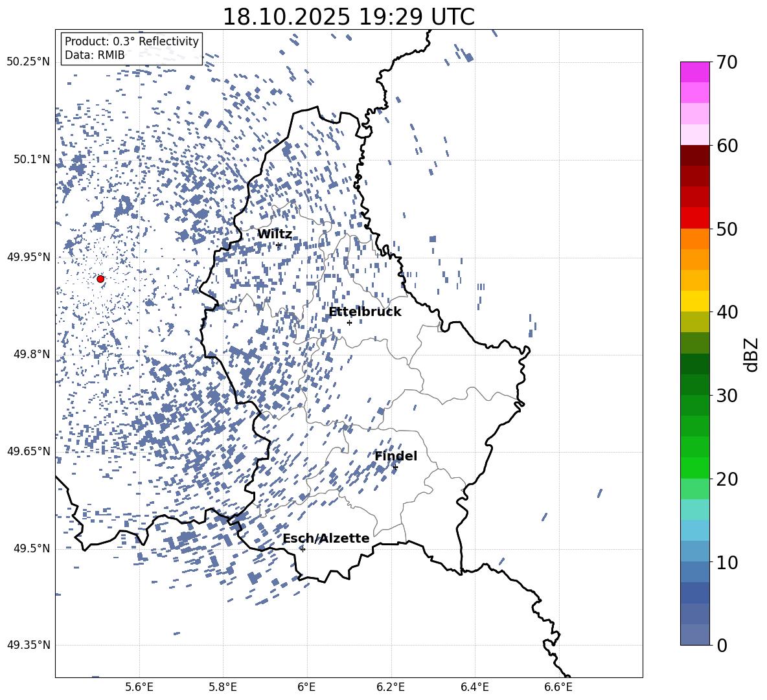
Task: Select the Wiltz city label
Action: 275,234
